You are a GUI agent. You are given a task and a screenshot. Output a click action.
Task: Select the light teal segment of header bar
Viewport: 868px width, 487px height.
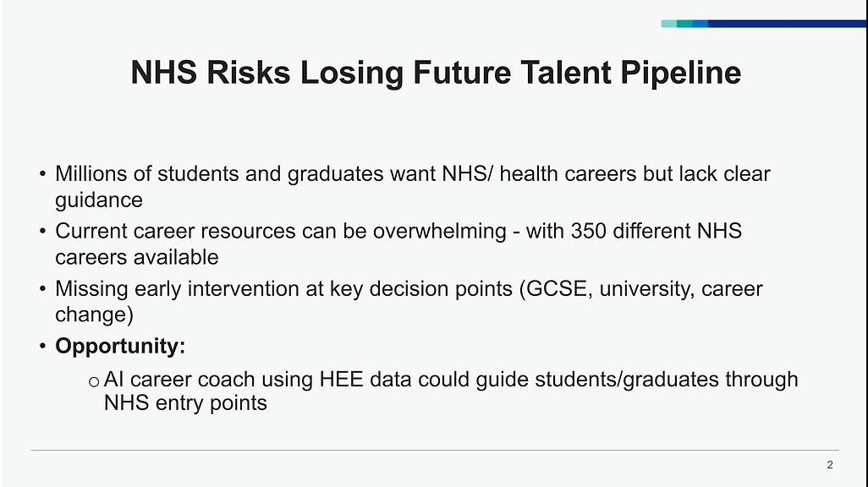(x=668, y=24)
